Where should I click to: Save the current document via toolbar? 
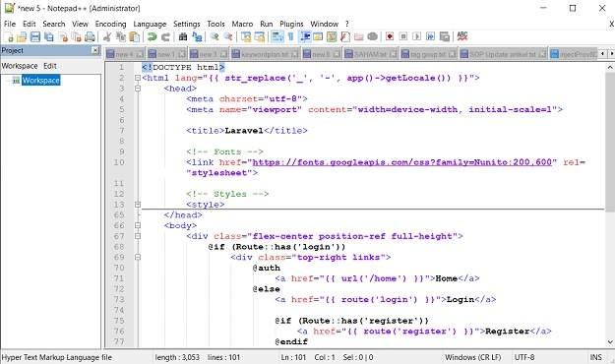point(35,37)
